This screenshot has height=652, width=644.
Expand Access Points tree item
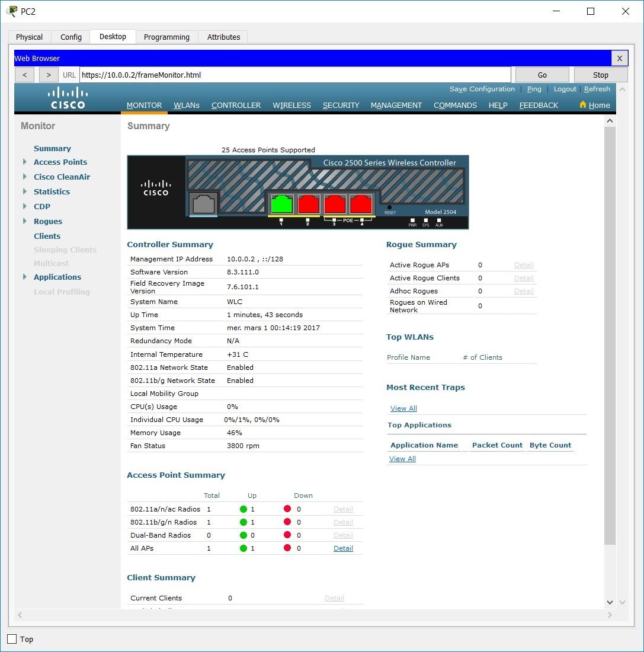(24, 162)
